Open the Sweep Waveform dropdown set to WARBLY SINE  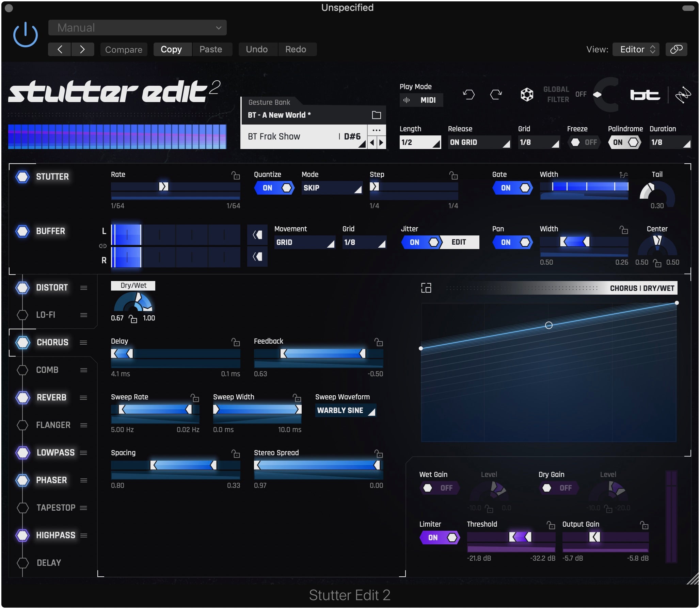(345, 410)
